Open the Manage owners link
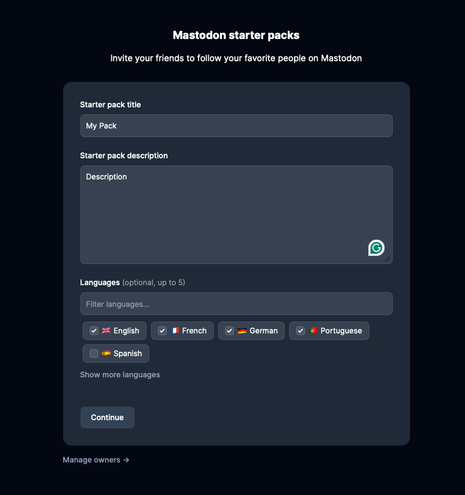Screen dimensions: 465x495 (96, 460)
